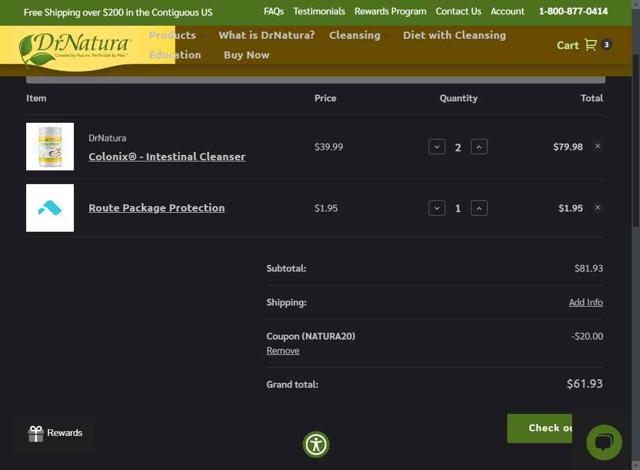Remove Route Package Protection with X icon
640x470 pixels.
pos(598,207)
